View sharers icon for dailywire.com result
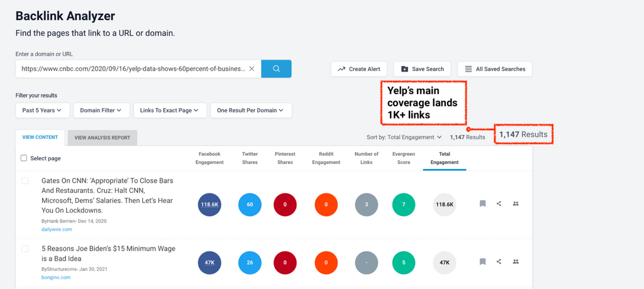The width and height of the screenshot is (644, 289). pyautogui.click(x=516, y=204)
